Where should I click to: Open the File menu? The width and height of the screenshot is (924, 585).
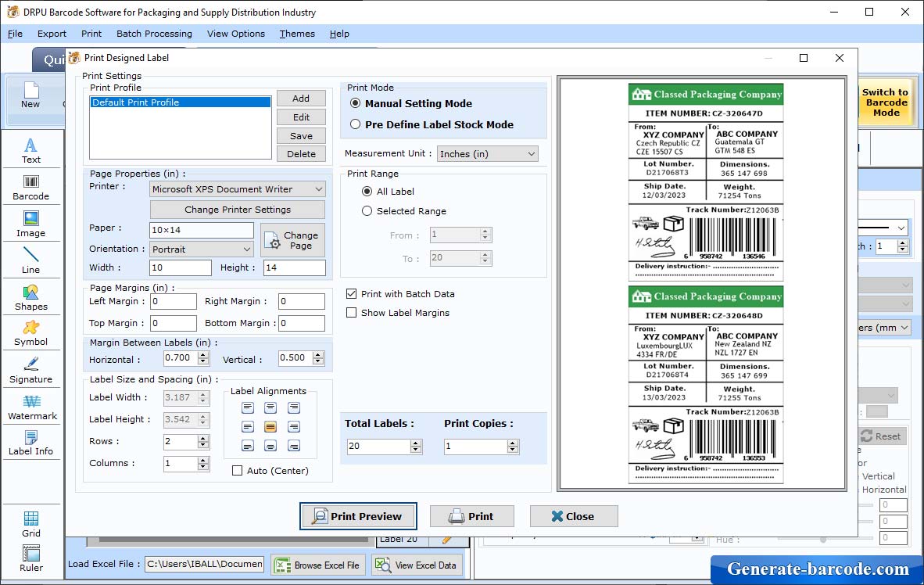(16, 34)
